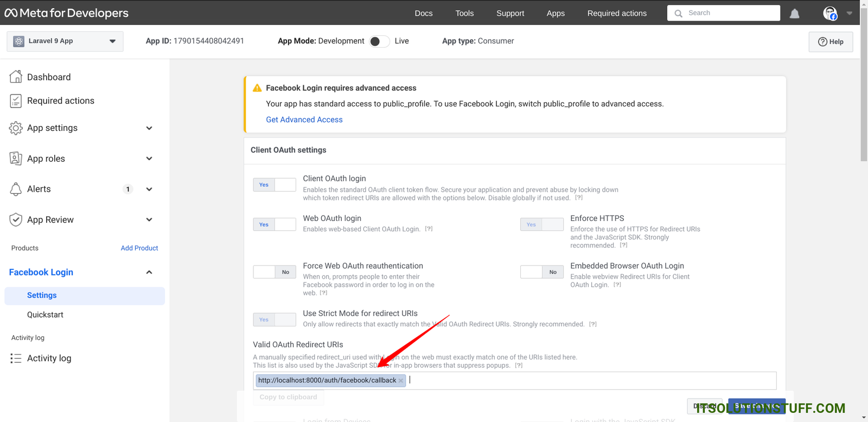
Task: Click the Required actions checklist icon
Action: pos(16,100)
